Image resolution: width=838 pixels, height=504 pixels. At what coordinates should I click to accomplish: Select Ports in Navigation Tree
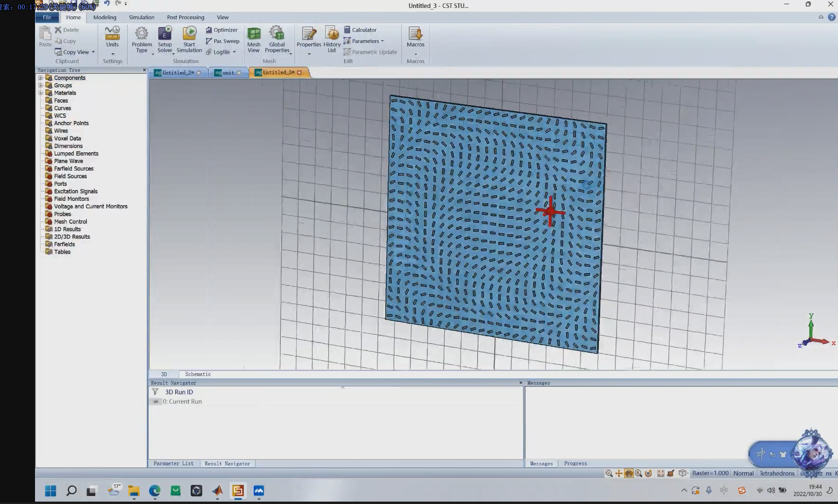point(60,184)
